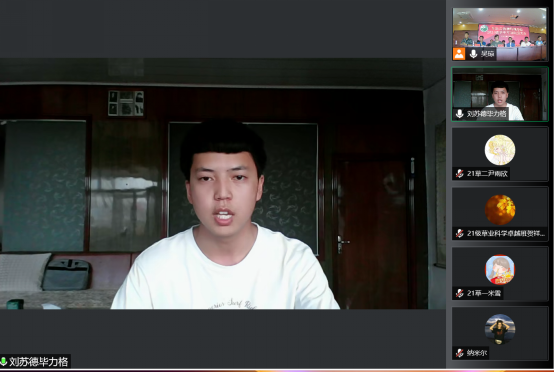Click the cartoon girl avatar of 21草二尹雨欣
Image resolution: width=554 pixels, height=372 pixels.
(x=500, y=150)
